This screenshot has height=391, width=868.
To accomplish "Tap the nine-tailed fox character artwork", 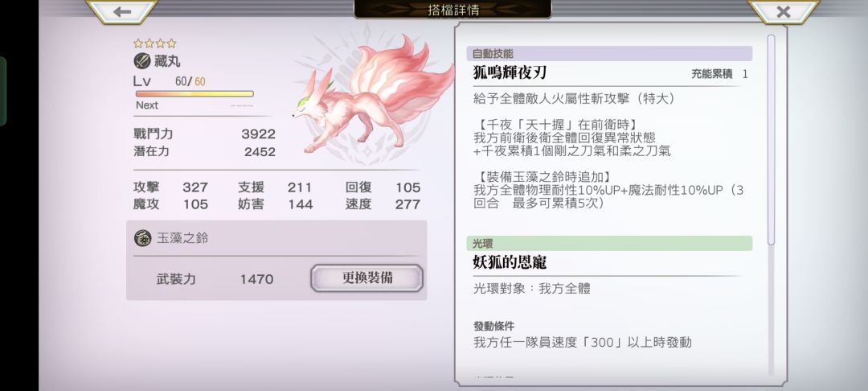I will coord(373,95).
